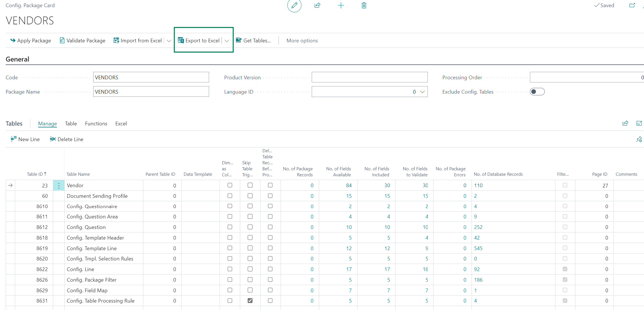The image size is (644, 310).
Task: Click the pin icon in Tables toolbar
Action: click(639, 139)
